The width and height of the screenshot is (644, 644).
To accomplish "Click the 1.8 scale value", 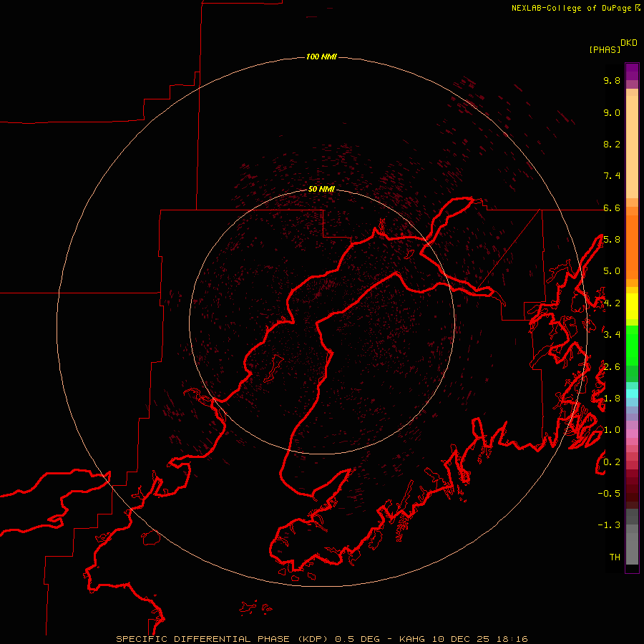I will pyautogui.click(x=612, y=399).
